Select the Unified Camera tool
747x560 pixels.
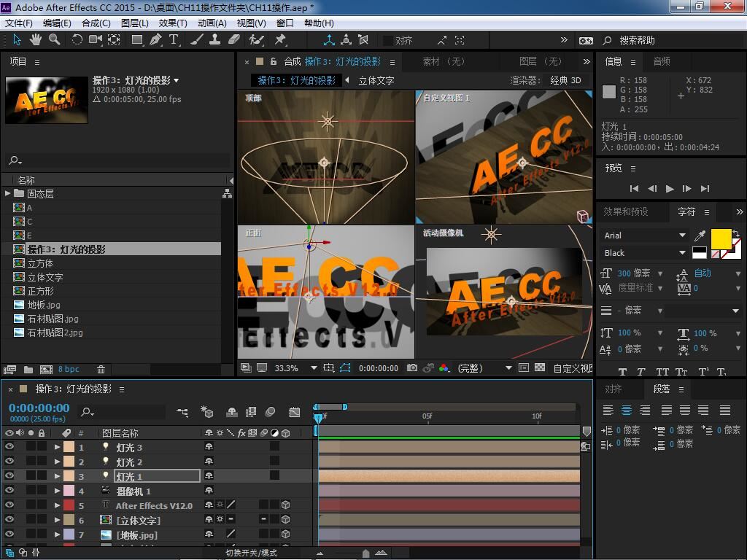[96, 40]
